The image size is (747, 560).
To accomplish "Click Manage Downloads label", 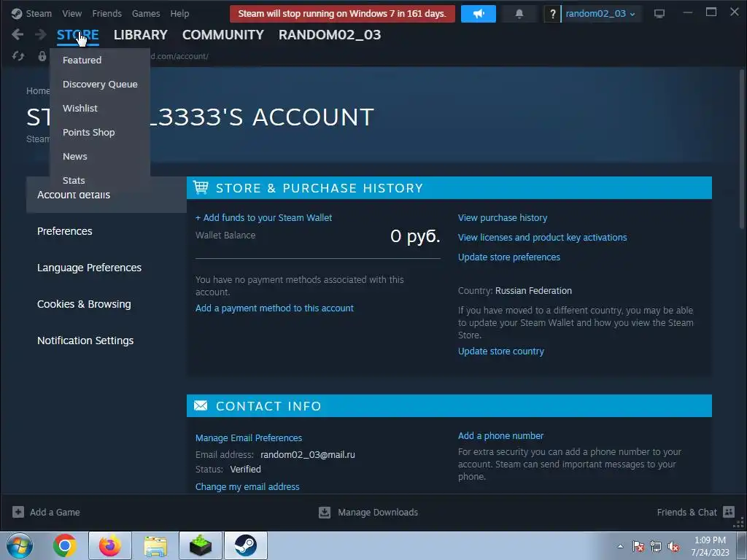I will tap(378, 512).
